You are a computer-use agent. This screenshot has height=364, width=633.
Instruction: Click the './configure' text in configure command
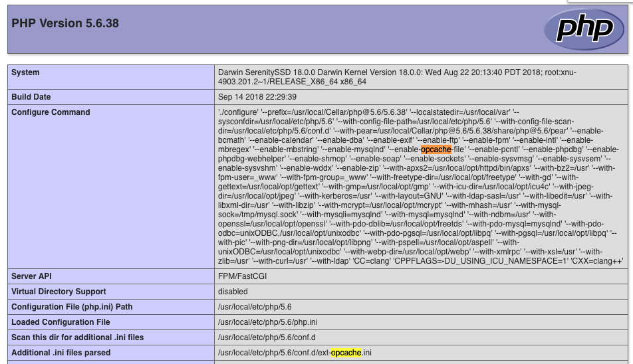click(x=238, y=112)
